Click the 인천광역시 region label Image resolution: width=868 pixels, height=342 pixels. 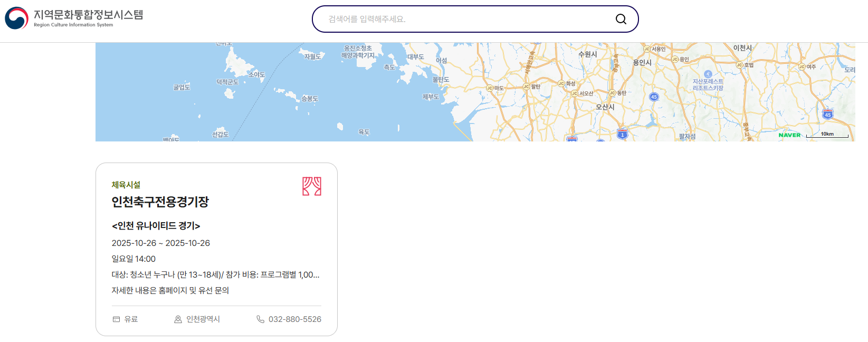point(203,319)
